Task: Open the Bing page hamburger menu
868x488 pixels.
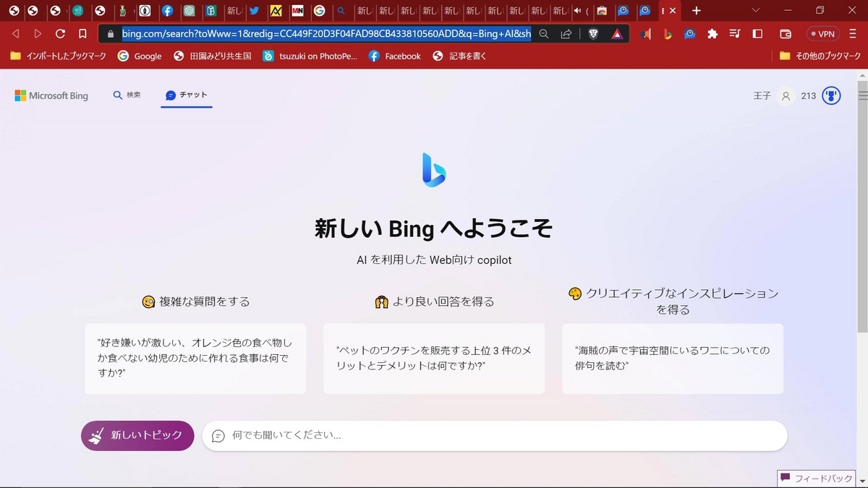Action: pos(862,95)
